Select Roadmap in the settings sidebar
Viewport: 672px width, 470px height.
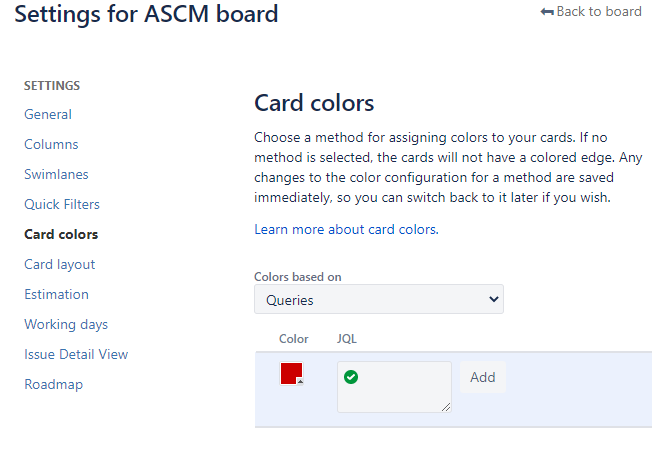point(54,384)
